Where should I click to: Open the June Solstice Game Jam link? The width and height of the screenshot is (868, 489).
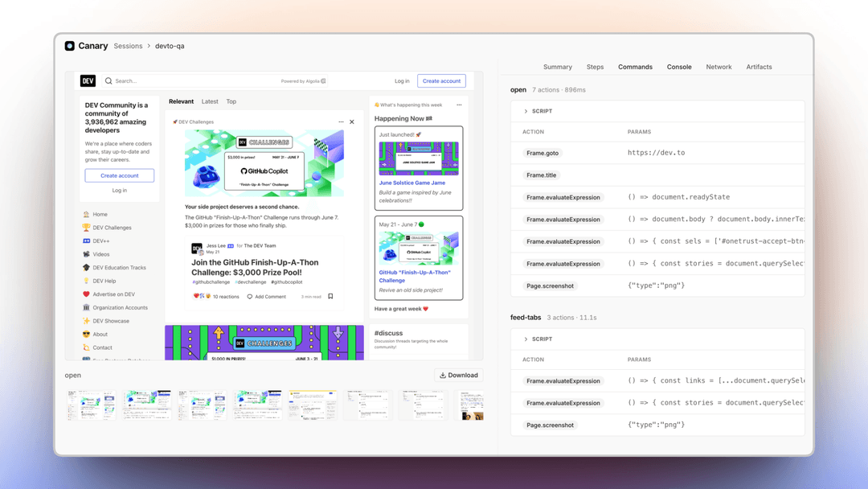point(411,183)
